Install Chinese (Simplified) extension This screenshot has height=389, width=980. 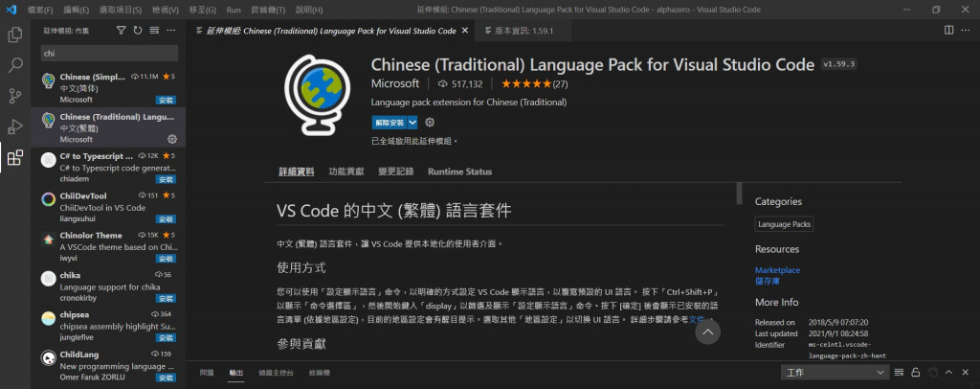click(x=166, y=100)
